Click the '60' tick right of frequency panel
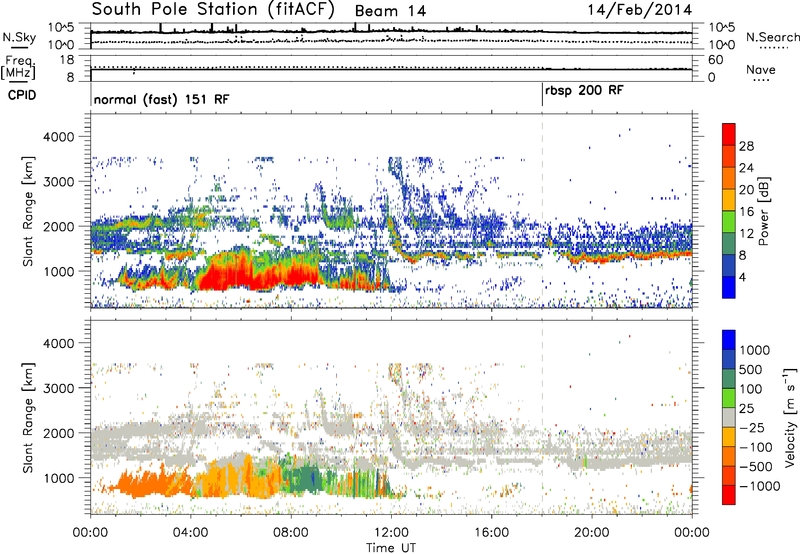Viewport: 800px width, 554px height. (x=715, y=60)
